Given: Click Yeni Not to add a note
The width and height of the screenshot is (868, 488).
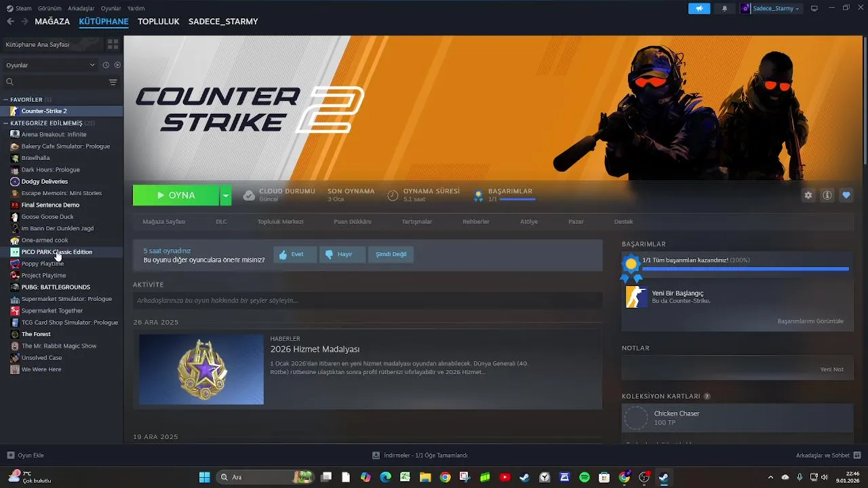Looking at the screenshot, I should 831,369.
